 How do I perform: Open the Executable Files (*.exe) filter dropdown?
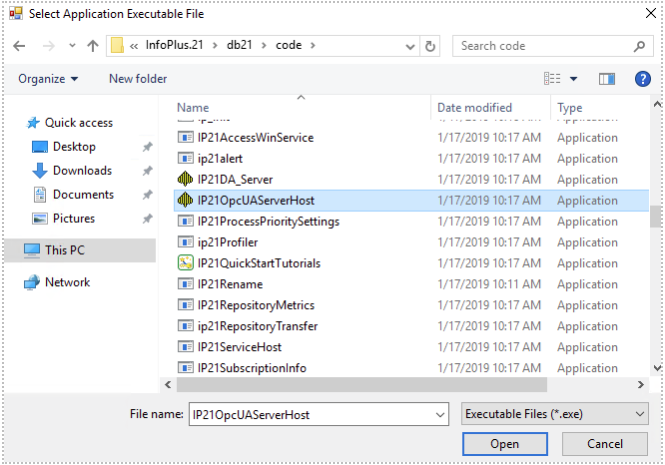coord(555,414)
